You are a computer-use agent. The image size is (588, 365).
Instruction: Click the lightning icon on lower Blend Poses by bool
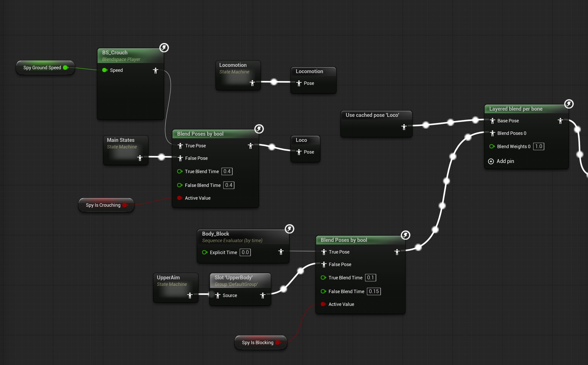pyautogui.click(x=405, y=235)
